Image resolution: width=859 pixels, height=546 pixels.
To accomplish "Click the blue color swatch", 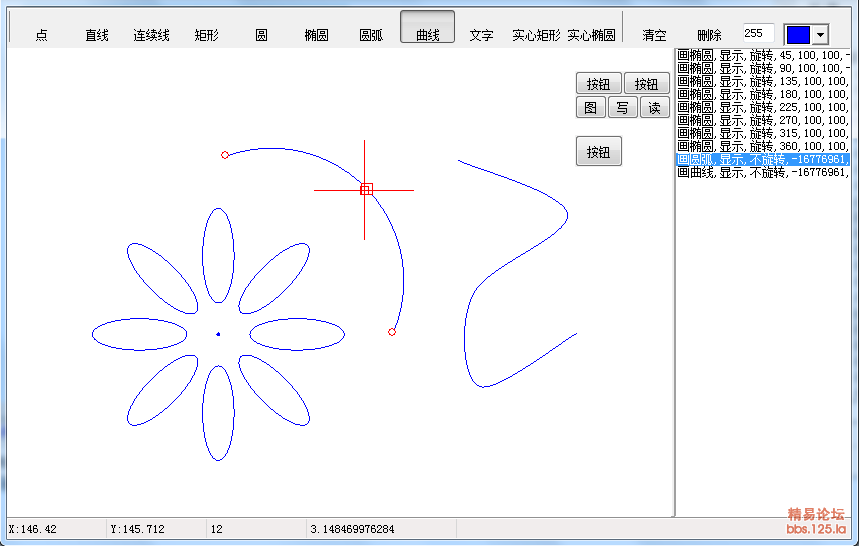I will (798, 35).
